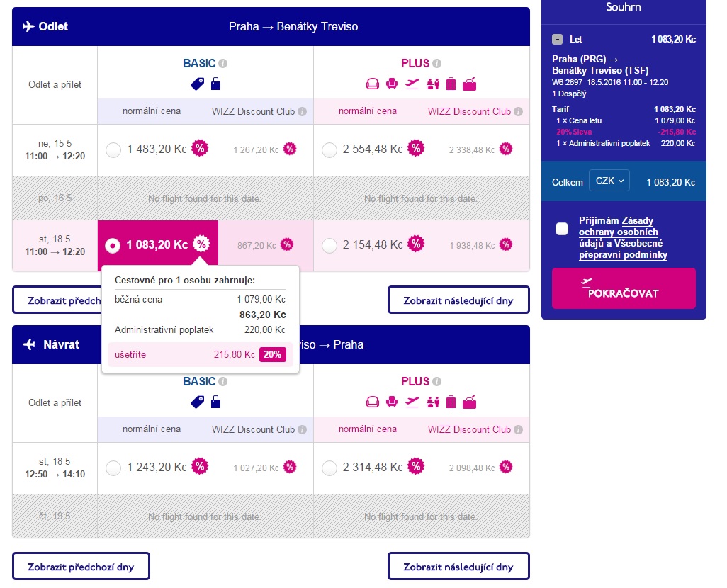Click the WIZZ Discount Club info icon under return BASIC
The image size is (727, 588).
pyautogui.click(x=302, y=429)
